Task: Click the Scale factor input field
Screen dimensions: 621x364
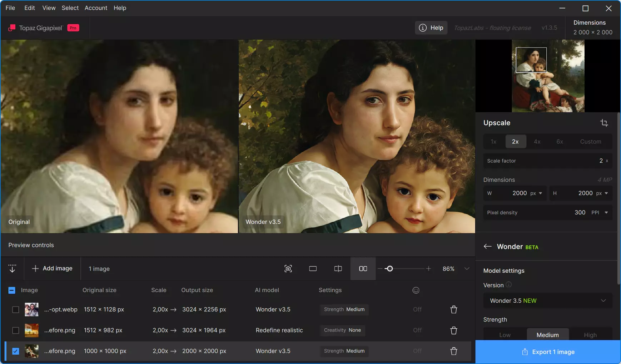Action: pos(548,161)
